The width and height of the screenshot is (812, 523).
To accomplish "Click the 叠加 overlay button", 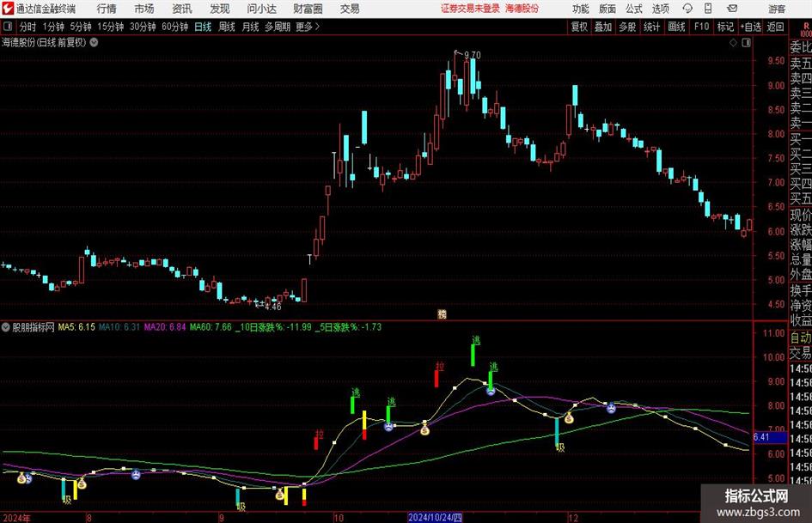I will coord(603,27).
